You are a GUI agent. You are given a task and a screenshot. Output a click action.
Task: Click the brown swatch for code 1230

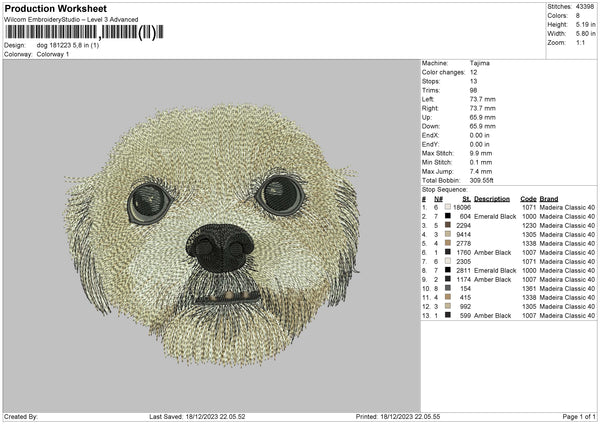pyautogui.click(x=448, y=225)
